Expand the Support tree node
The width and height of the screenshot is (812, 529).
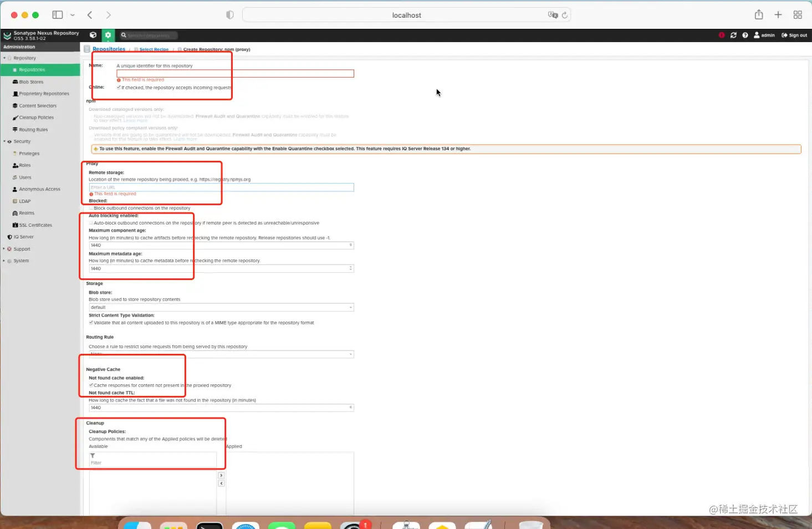pyautogui.click(x=4, y=249)
